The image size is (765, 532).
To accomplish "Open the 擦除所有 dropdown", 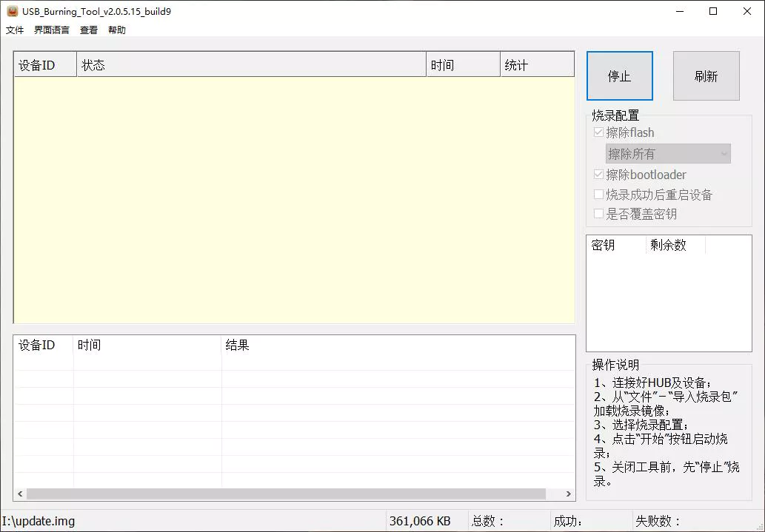I will click(x=668, y=154).
